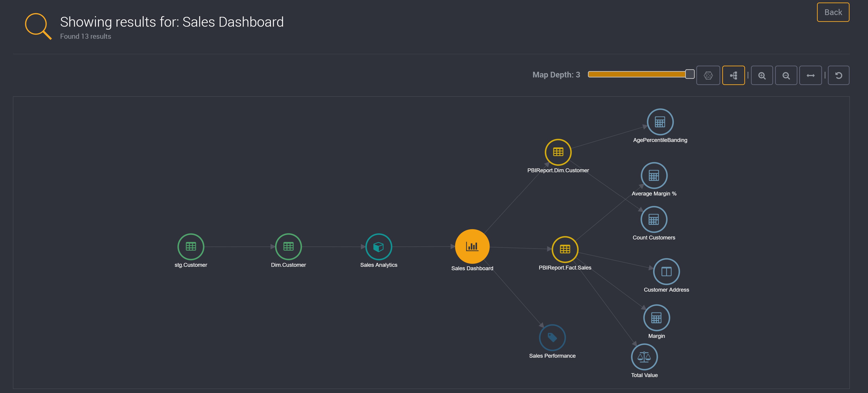Click the 'Found 13 results' text
Viewport: 868px width, 393px height.
pos(86,36)
